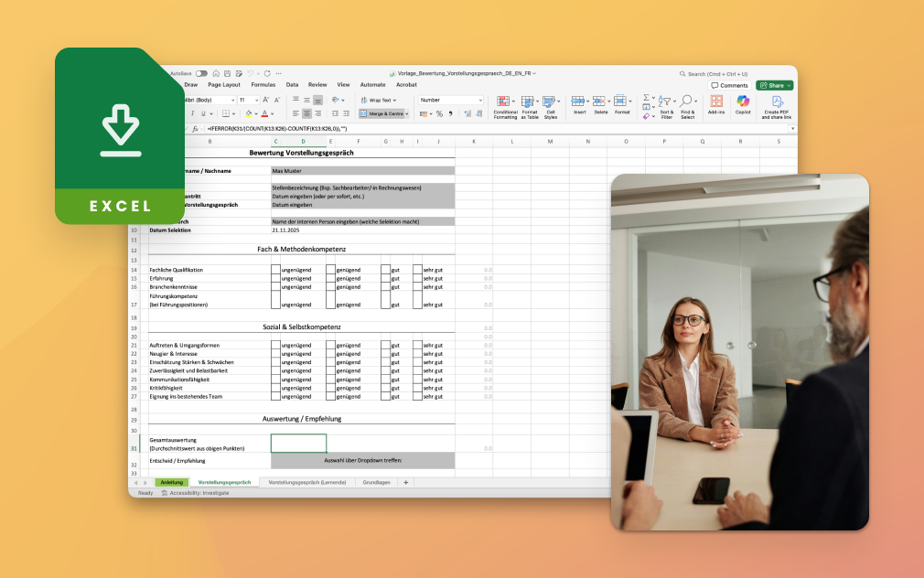The width and height of the screenshot is (924, 578).
Task: Click the Home icon in quick access toolbar
Action: [216, 74]
